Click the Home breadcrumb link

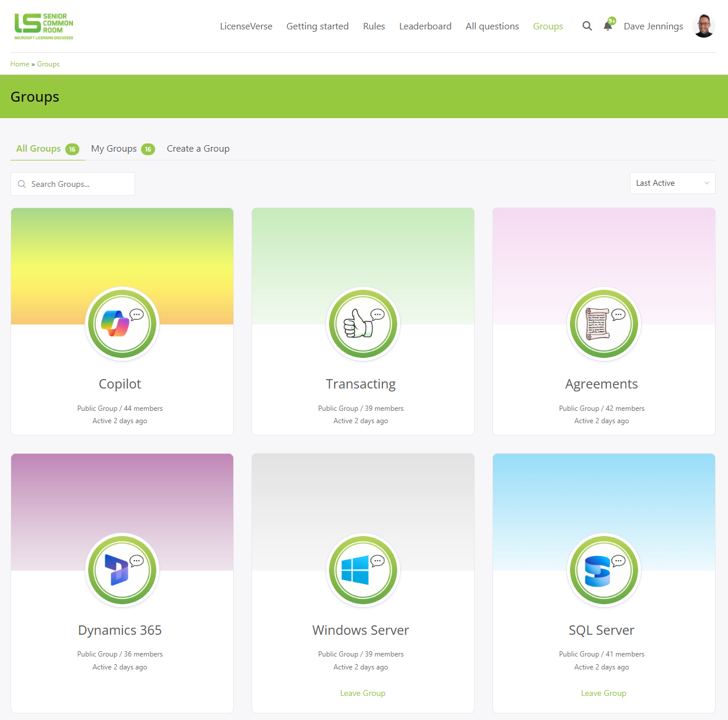coord(20,64)
